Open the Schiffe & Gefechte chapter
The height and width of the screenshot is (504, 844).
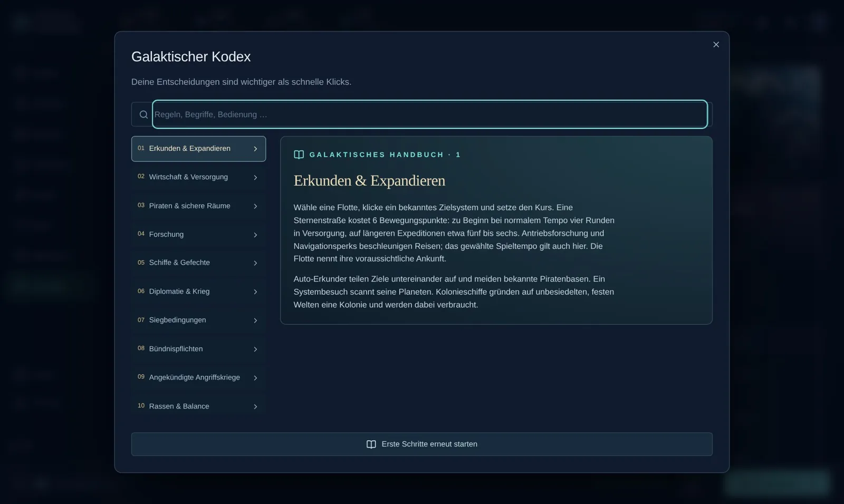tap(198, 263)
